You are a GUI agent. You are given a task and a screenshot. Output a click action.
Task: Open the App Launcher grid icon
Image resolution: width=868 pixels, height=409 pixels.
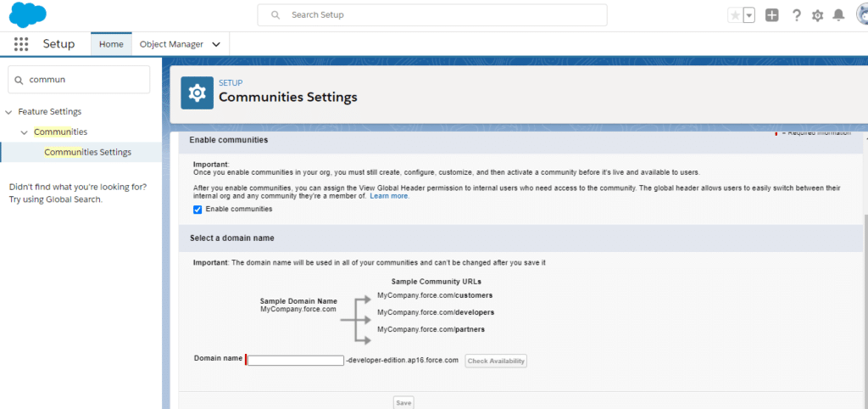click(x=21, y=44)
